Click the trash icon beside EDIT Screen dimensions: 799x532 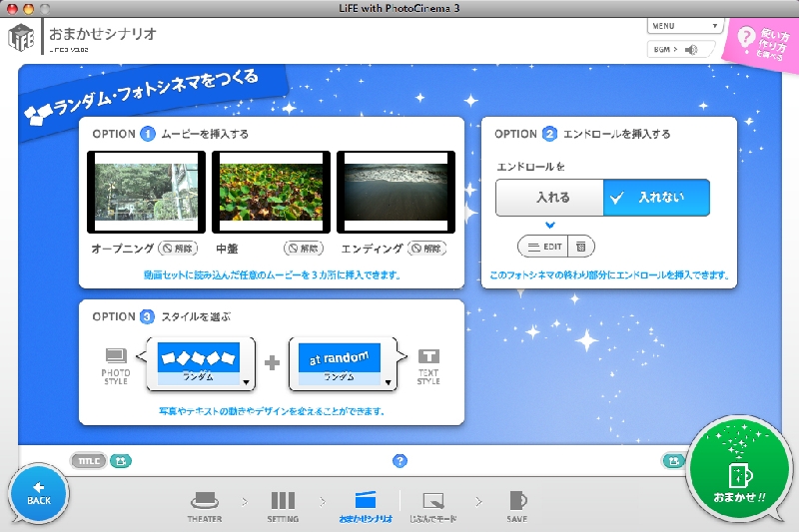click(x=581, y=247)
